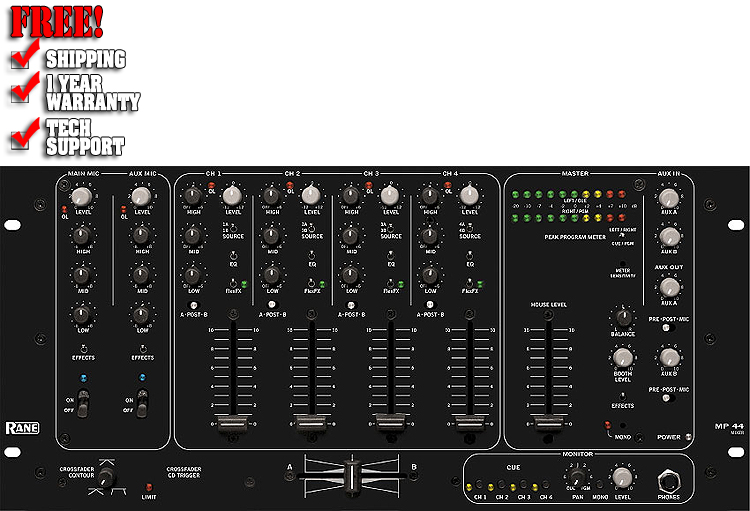750x511 pixels.
Task: Adjust the CH 2 High knob
Action: [272, 196]
